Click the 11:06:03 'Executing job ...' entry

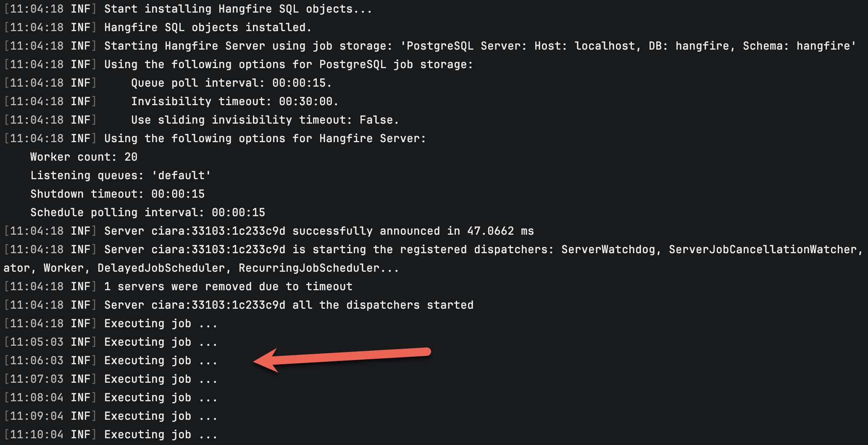click(160, 360)
